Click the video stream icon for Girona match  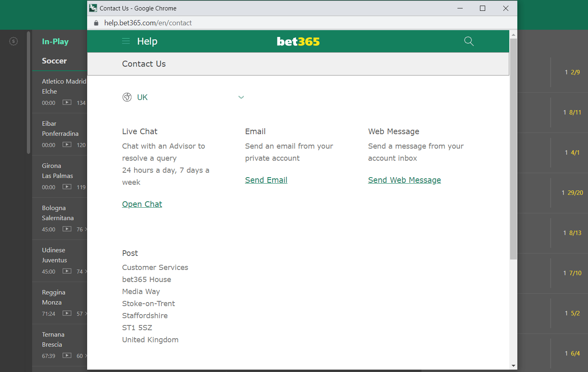tap(67, 187)
